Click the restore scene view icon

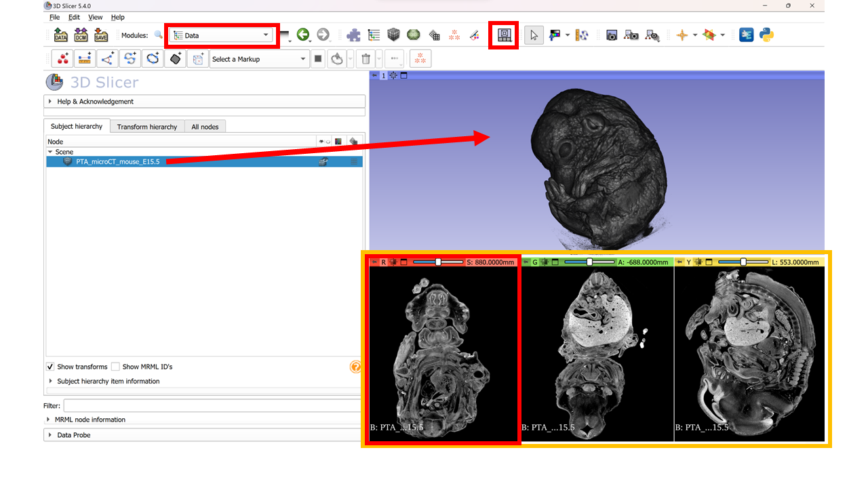652,35
